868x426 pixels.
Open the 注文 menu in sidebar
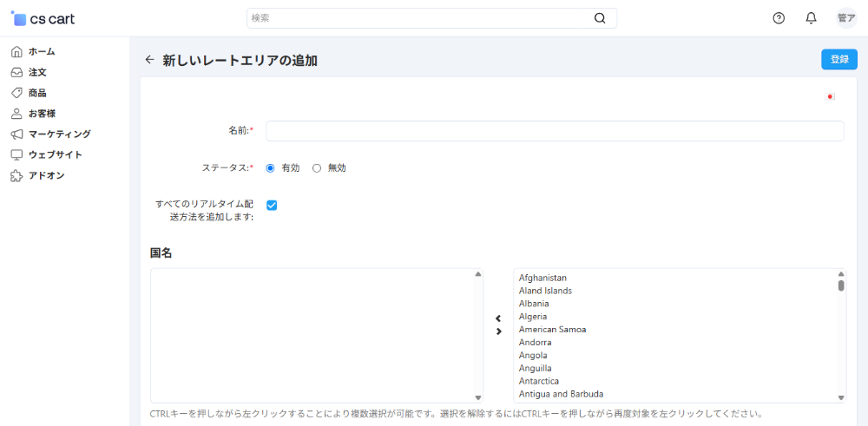pyautogui.click(x=37, y=72)
